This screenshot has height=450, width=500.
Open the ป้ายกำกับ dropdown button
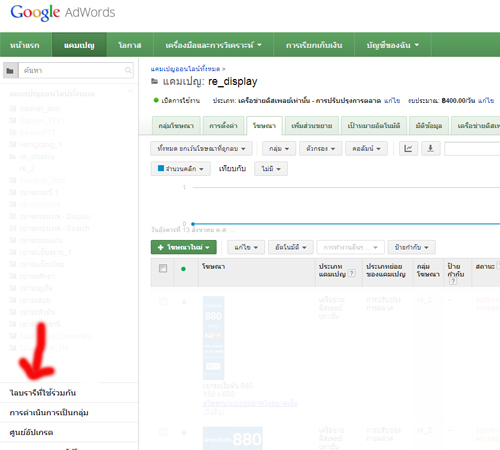[x=411, y=247]
